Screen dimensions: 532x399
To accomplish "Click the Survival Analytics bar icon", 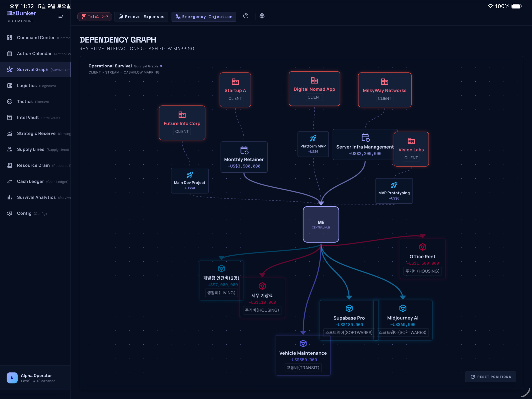I will [10, 197].
